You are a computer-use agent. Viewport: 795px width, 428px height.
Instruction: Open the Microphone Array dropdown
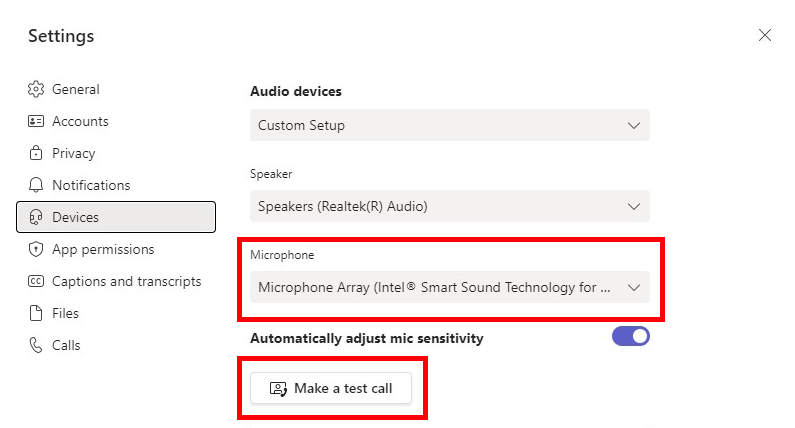click(450, 287)
